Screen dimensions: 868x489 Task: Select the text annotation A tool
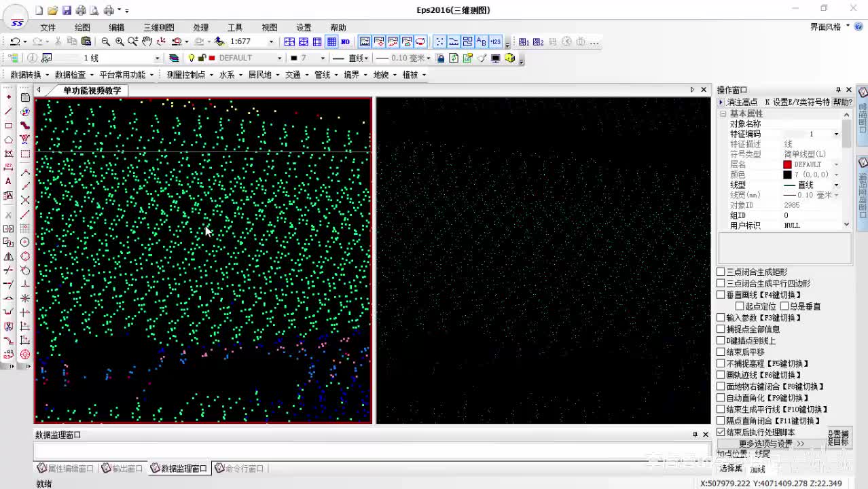pos(8,181)
